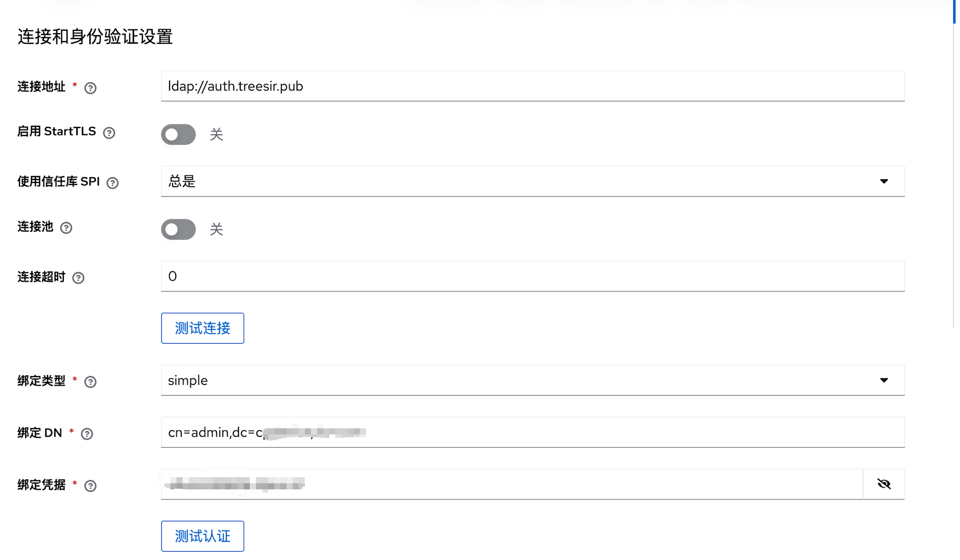Open help icon next to 使用信任库 SPI
Screen dimensions: 960x560
coord(112,183)
